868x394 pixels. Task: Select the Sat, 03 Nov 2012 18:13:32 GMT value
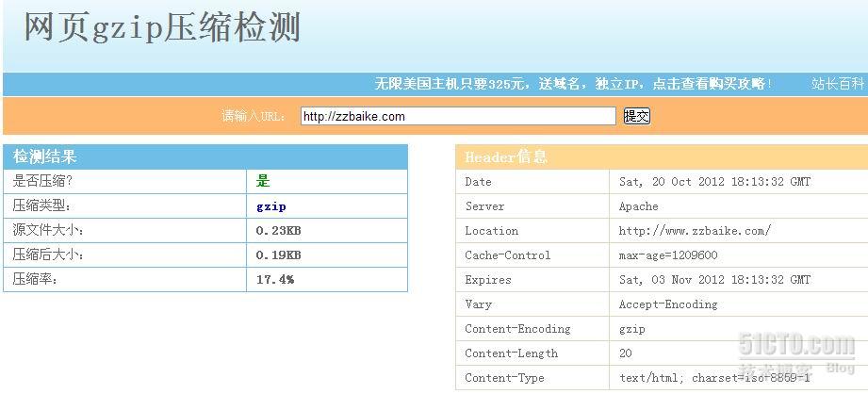(x=714, y=279)
